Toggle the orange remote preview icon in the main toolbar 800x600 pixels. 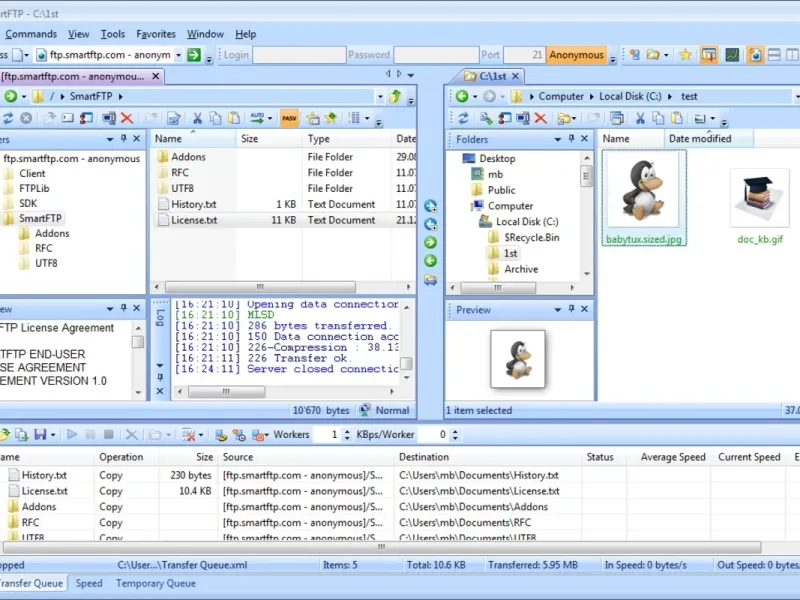click(755, 55)
